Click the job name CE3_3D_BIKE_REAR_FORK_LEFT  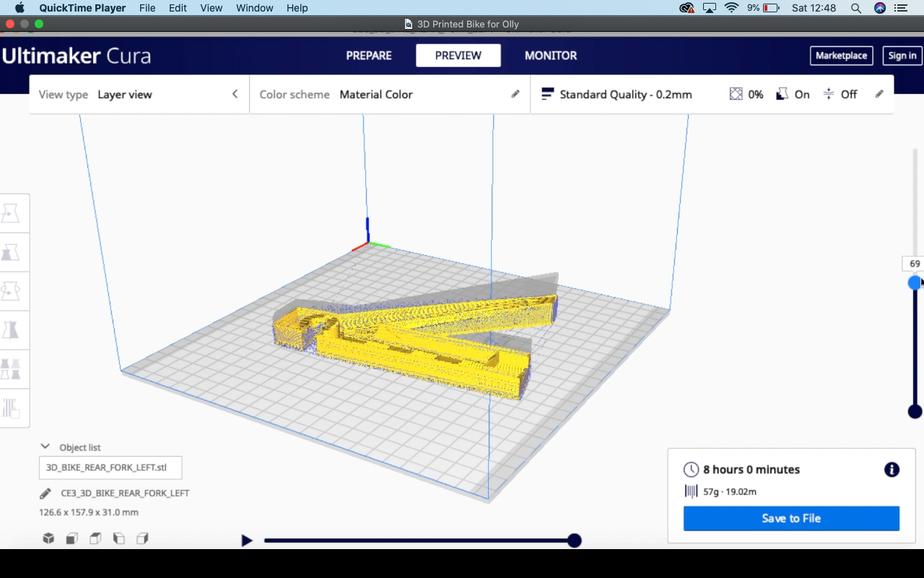126,493
